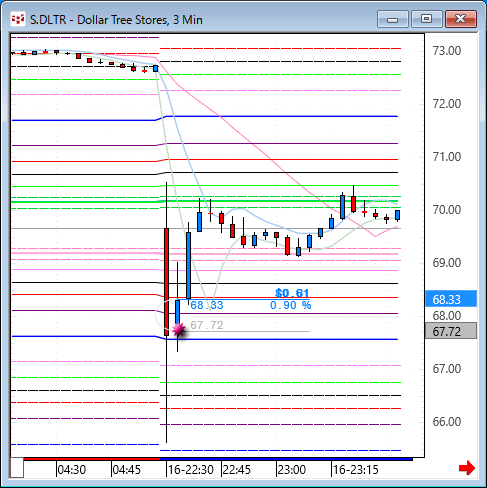This screenshot has height=488, width=487.
Task: Click the 72.00 price scale label
Action: [x=447, y=104]
